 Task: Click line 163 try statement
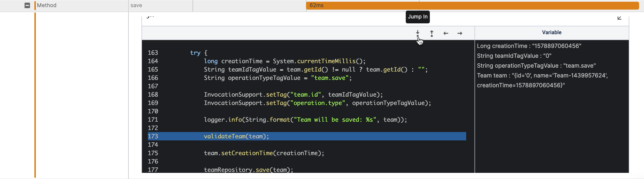click(x=198, y=53)
